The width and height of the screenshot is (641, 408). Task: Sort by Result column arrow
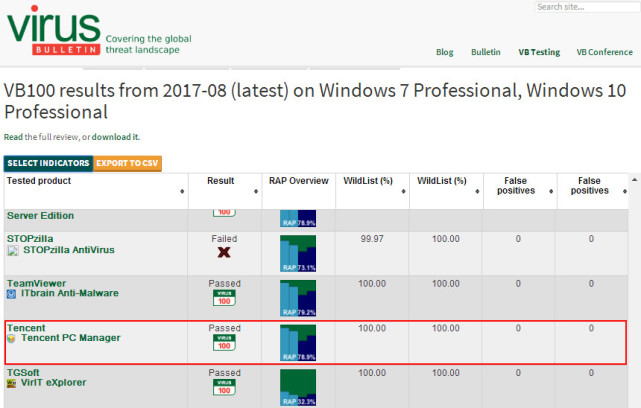click(256, 191)
